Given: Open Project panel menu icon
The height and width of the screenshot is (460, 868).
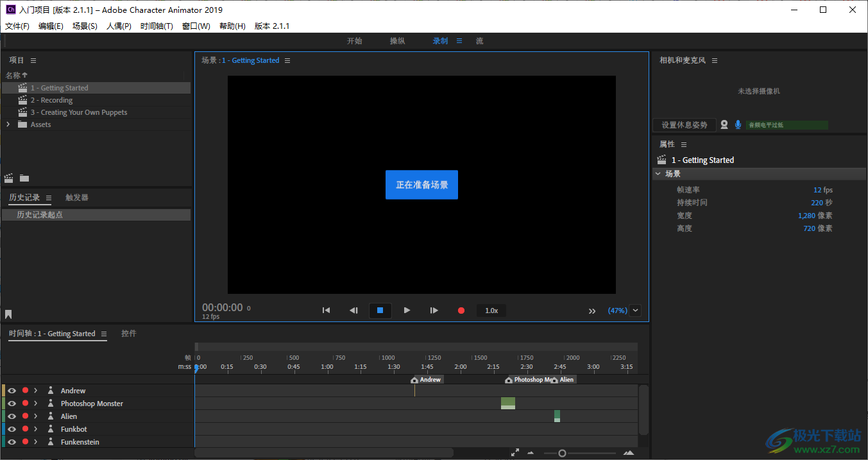Looking at the screenshot, I should coord(33,60).
